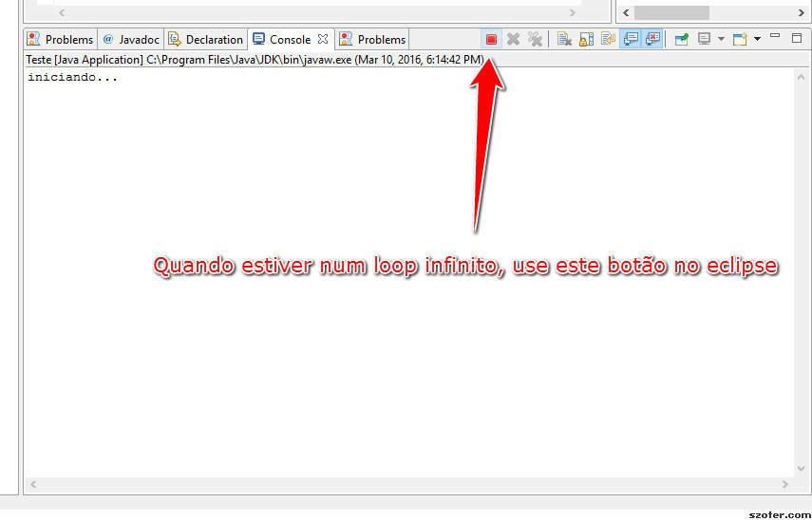Toggle the Scroll Lock button

[x=586, y=39]
